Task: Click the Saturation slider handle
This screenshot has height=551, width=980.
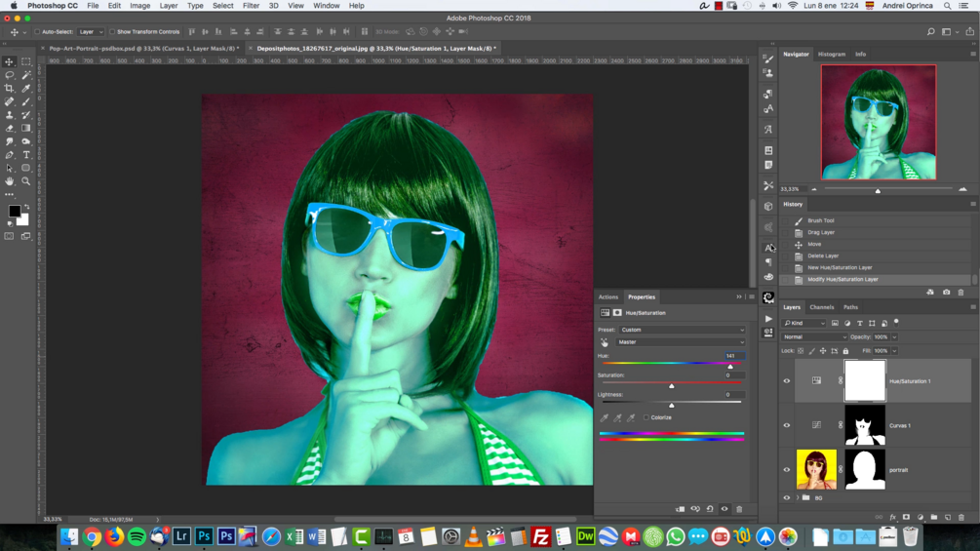Action: tap(672, 386)
